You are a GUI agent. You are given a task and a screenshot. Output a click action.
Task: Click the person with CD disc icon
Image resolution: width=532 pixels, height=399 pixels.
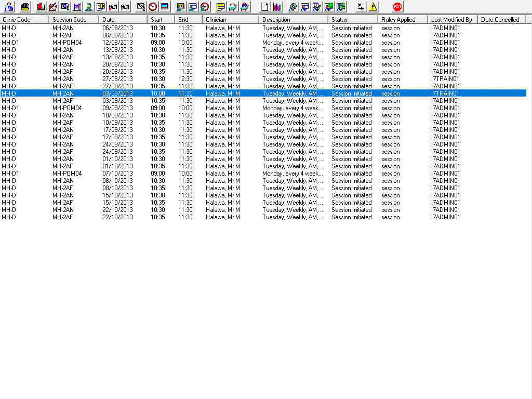pyautogui.click(x=293, y=6)
